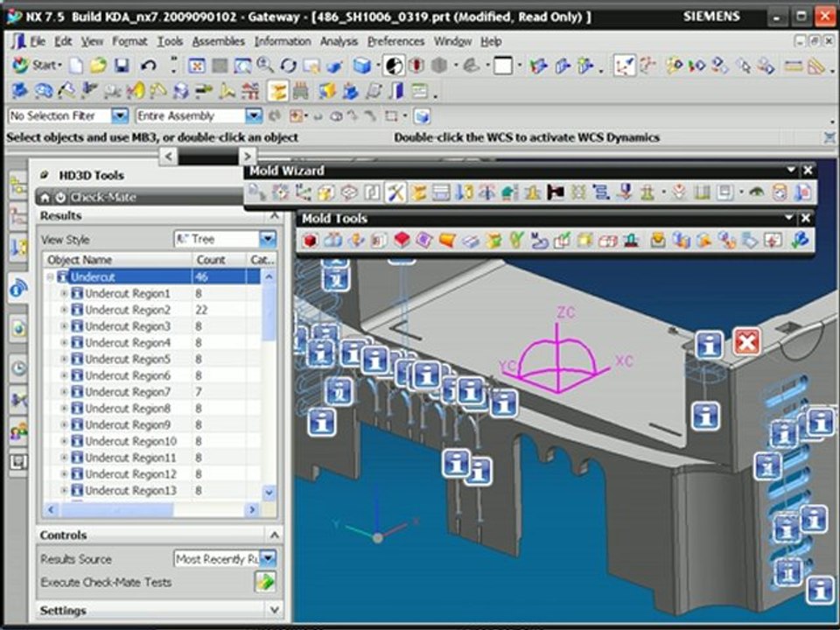This screenshot has width=840, height=630.
Task: Select the Zoom magnifier icon
Action: (264, 66)
